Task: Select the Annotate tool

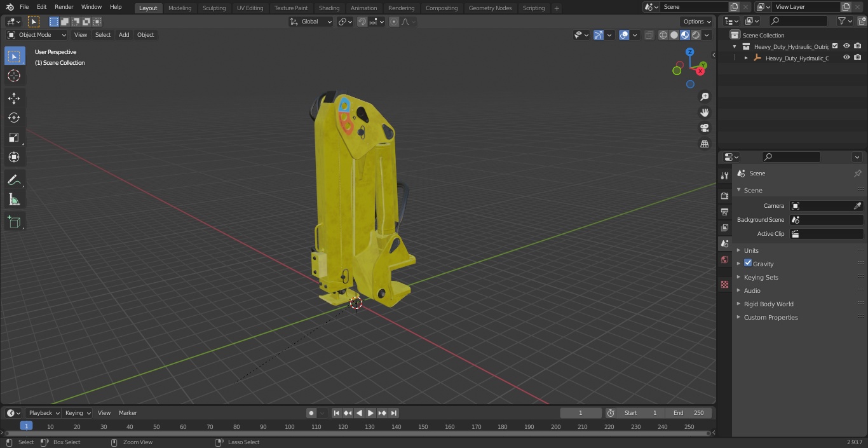Action: pyautogui.click(x=14, y=180)
